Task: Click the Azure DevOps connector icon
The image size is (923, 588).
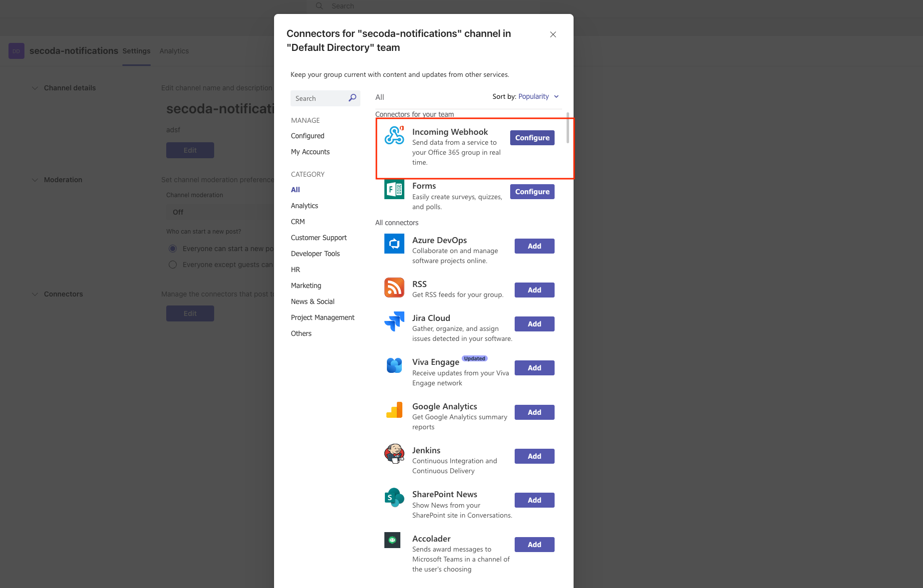Action: pyautogui.click(x=394, y=244)
